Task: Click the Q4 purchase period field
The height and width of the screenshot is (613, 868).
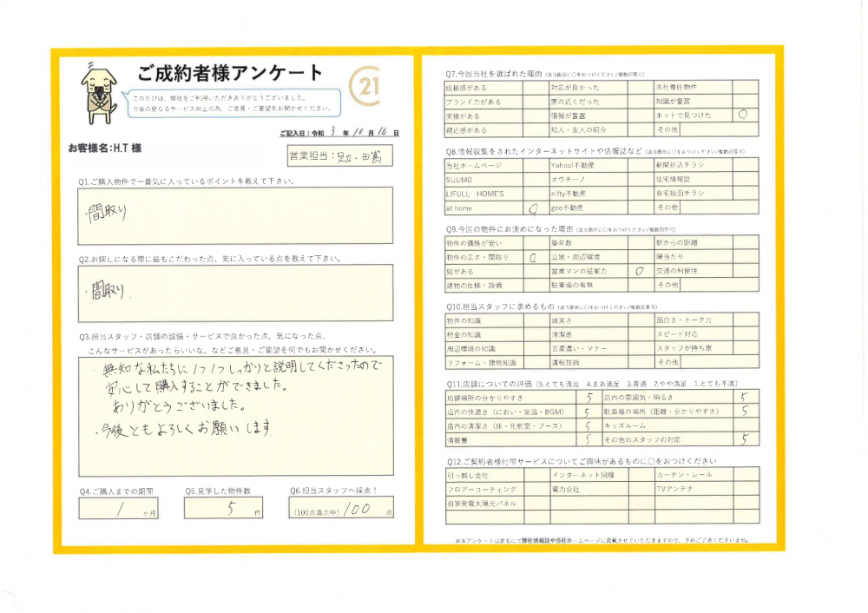Action: (x=121, y=508)
